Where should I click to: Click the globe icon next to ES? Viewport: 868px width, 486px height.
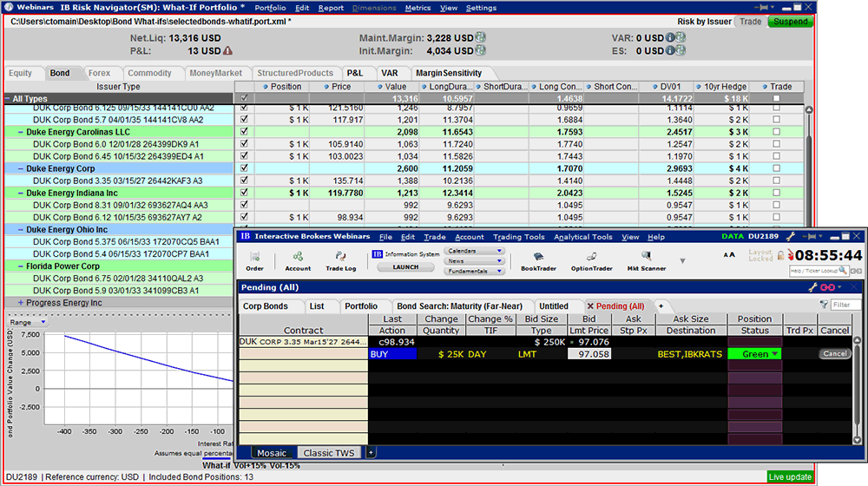[681, 49]
